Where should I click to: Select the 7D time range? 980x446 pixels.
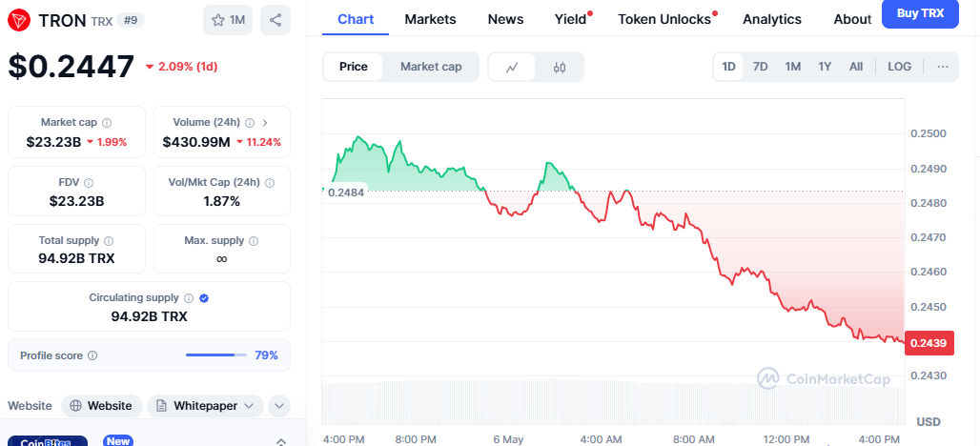click(x=761, y=67)
